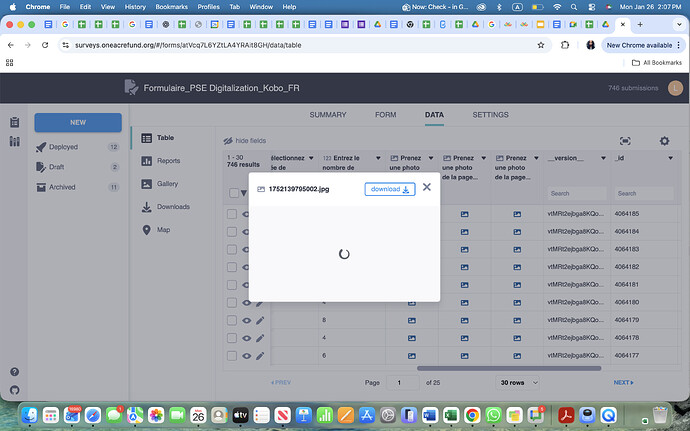The image size is (690, 431).
Task: Open the Map view
Action: (x=163, y=230)
